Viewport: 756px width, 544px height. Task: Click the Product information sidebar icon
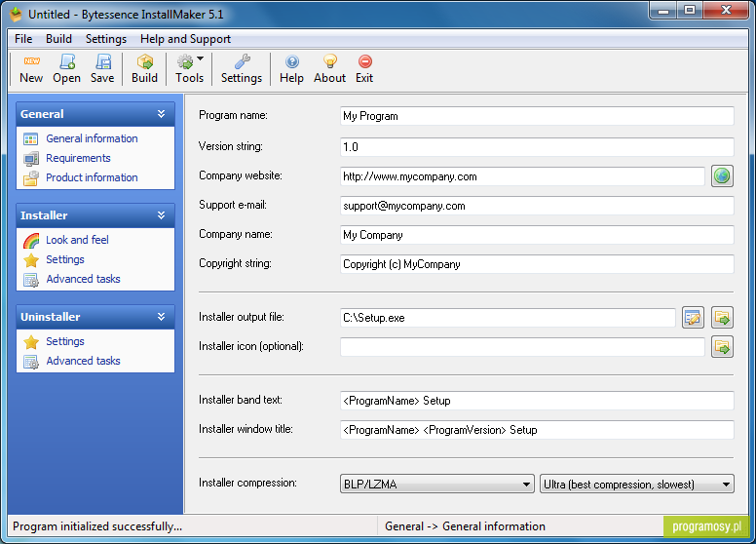pyautogui.click(x=31, y=178)
